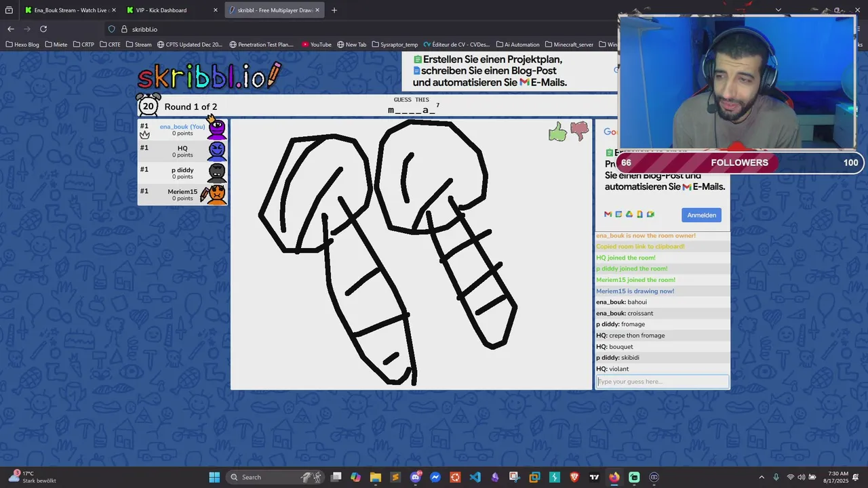Open File Explorer from taskbar
Screen dimensions: 868x488
tap(376, 477)
